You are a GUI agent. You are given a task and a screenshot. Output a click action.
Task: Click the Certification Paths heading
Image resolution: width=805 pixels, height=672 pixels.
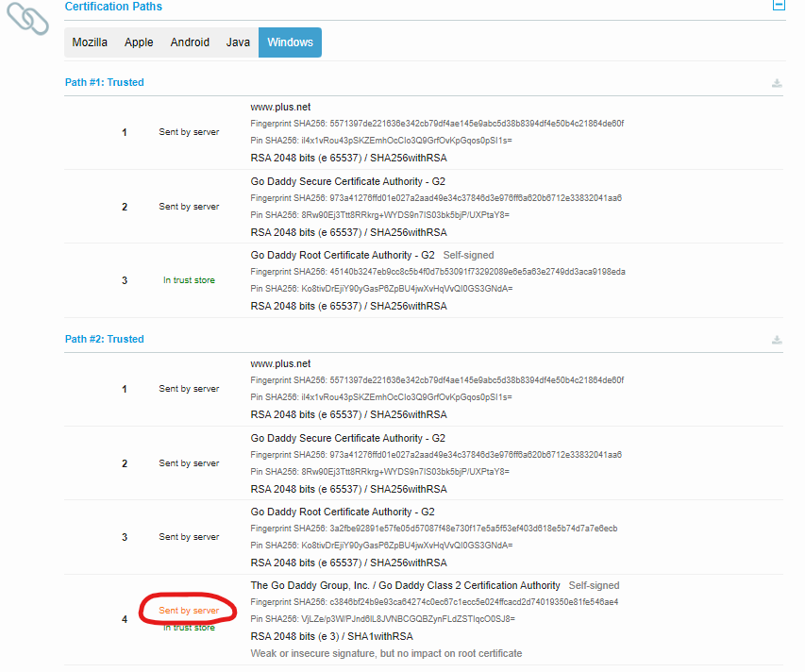[x=113, y=7]
